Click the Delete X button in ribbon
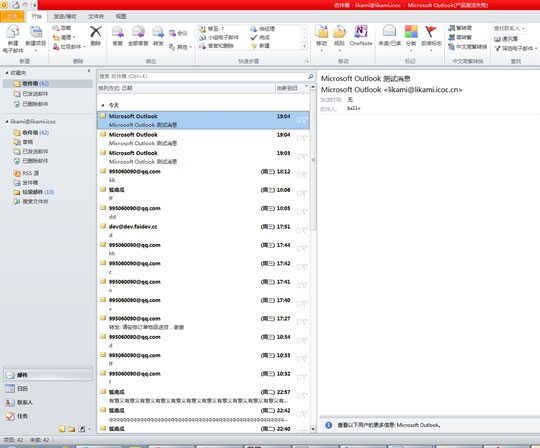 pos(96,36)
